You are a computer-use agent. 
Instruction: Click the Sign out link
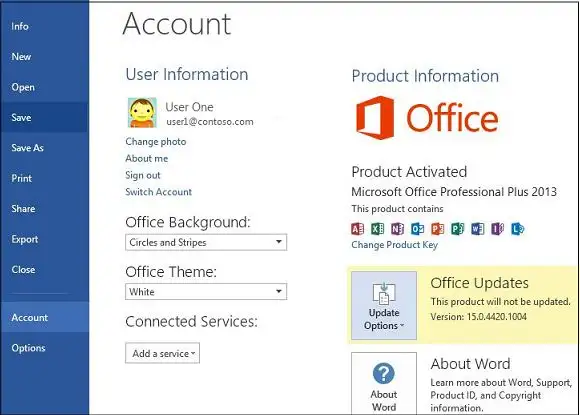pyautogui.click(x=143, y=175)
